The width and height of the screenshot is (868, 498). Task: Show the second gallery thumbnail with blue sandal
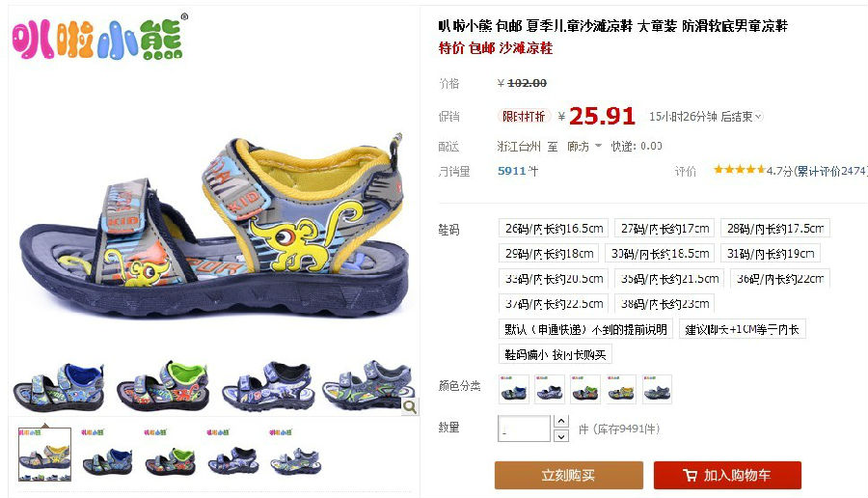coord(107,455)
